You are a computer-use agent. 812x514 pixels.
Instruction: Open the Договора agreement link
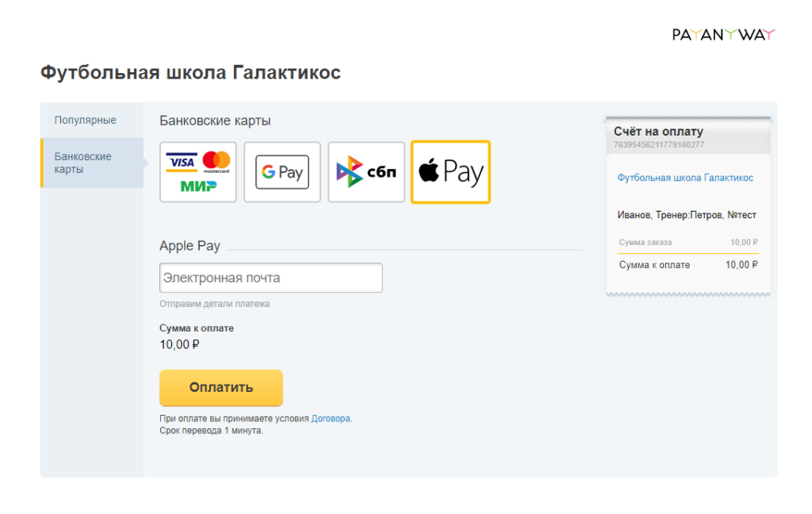[331, 419]
